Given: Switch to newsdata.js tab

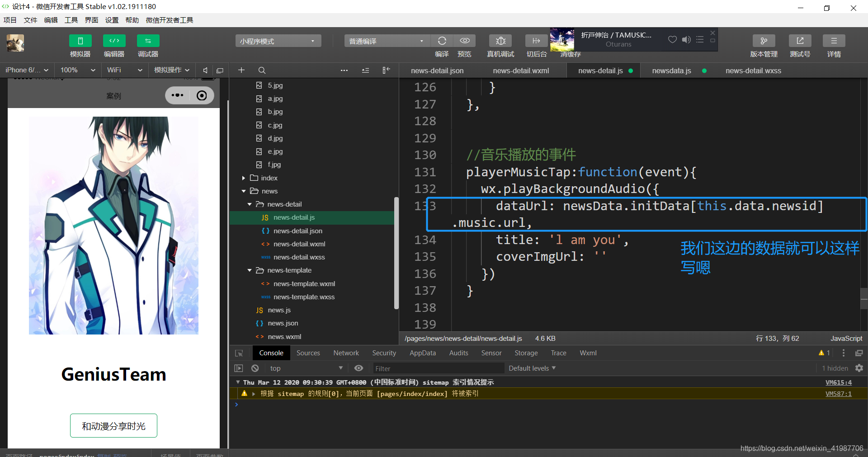Looking at the screenshot, I should 671,71.
